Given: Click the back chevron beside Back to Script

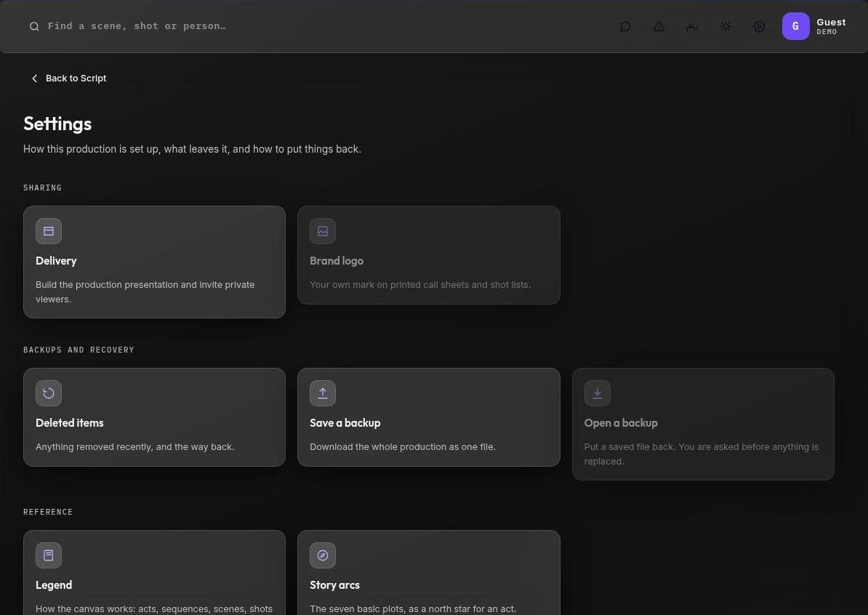Looking at the screenshot, I should 35,79.
